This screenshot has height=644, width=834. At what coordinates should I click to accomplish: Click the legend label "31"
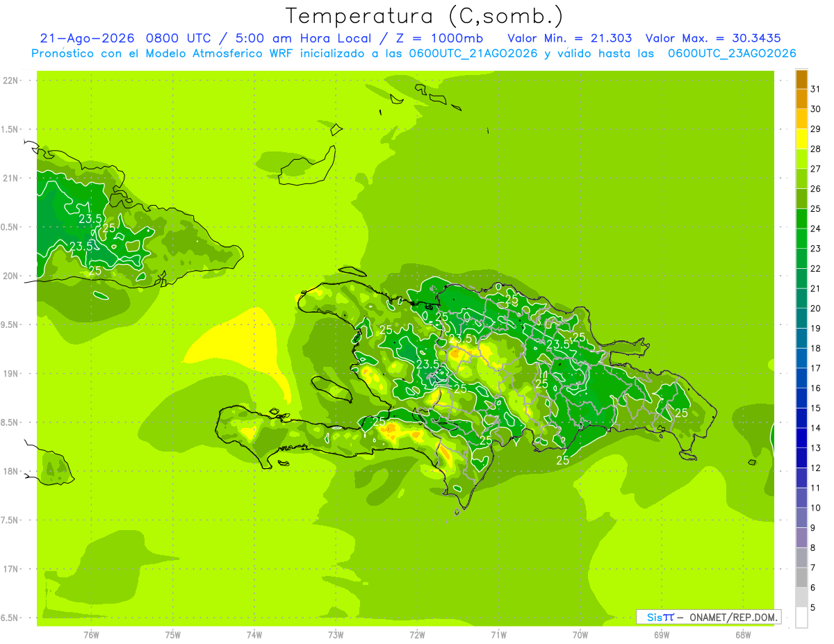pyautogui.click(x=816, y=89)
